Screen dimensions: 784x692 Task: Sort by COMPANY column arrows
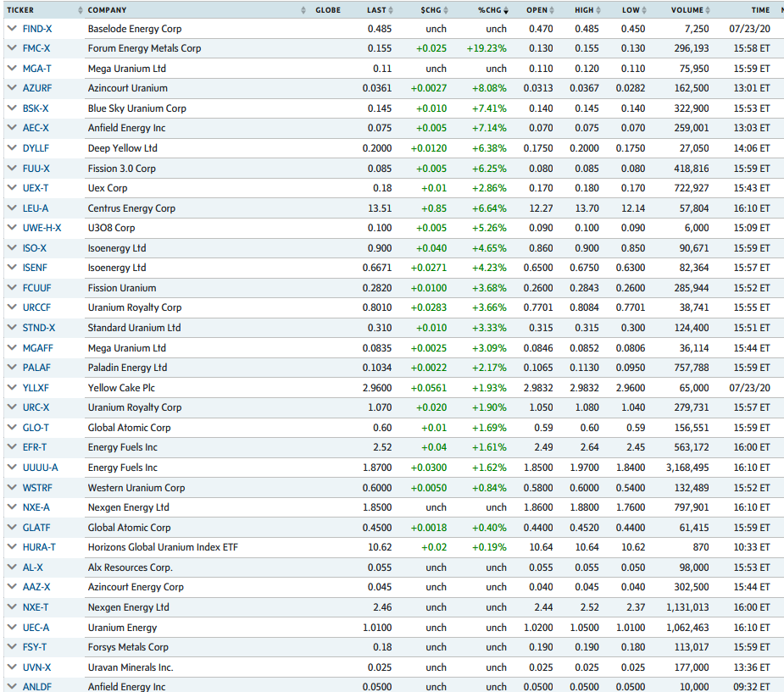point(303,10)
